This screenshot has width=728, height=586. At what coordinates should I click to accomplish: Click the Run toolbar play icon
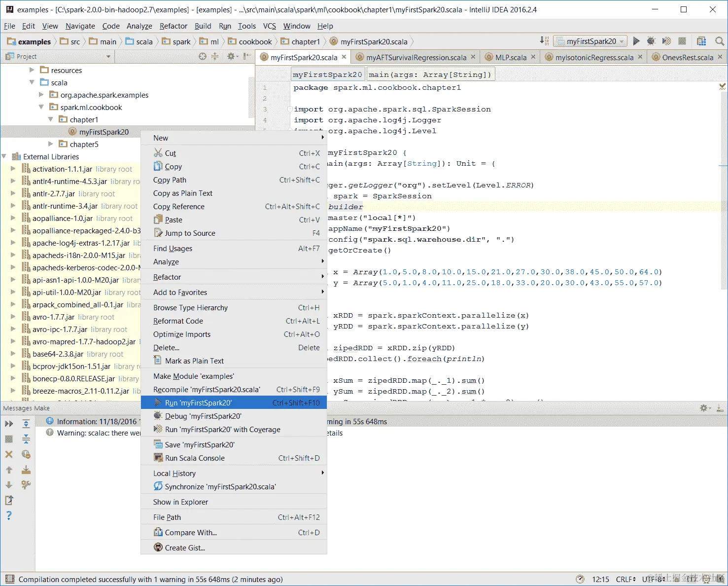(636, 41)
